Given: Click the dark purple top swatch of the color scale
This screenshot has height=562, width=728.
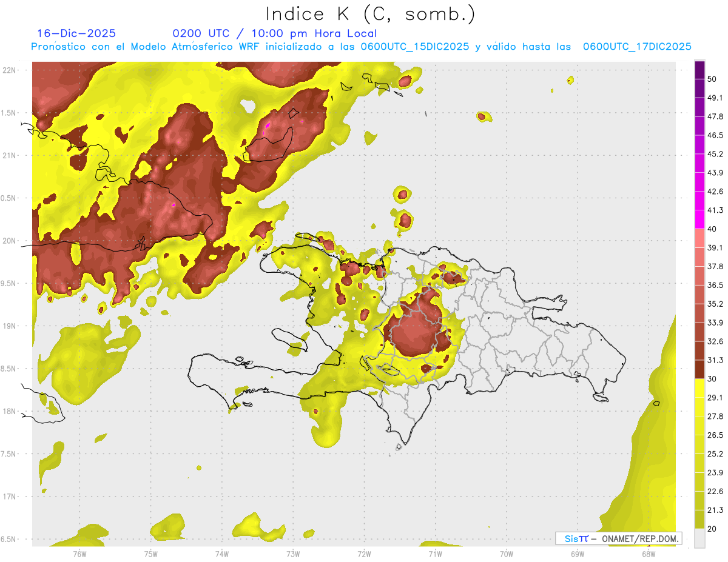Looking at the screenshot, I should pyautogui.click(x=700, y=70).
